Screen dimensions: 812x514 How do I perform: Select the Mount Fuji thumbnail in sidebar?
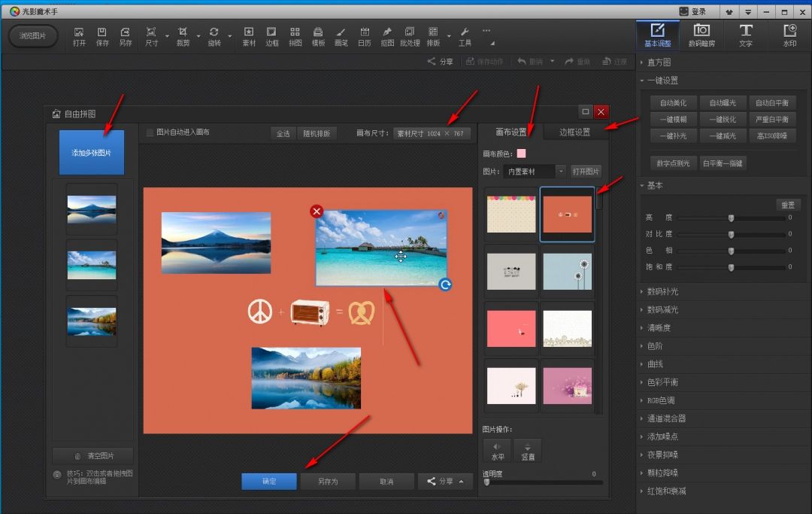pyautogui.click(x=92, y=209)
